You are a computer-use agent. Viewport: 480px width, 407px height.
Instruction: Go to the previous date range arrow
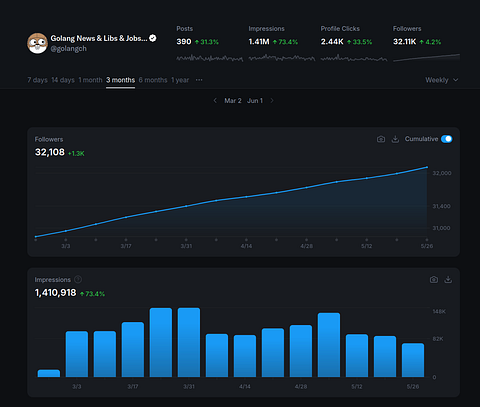[215, 100]
